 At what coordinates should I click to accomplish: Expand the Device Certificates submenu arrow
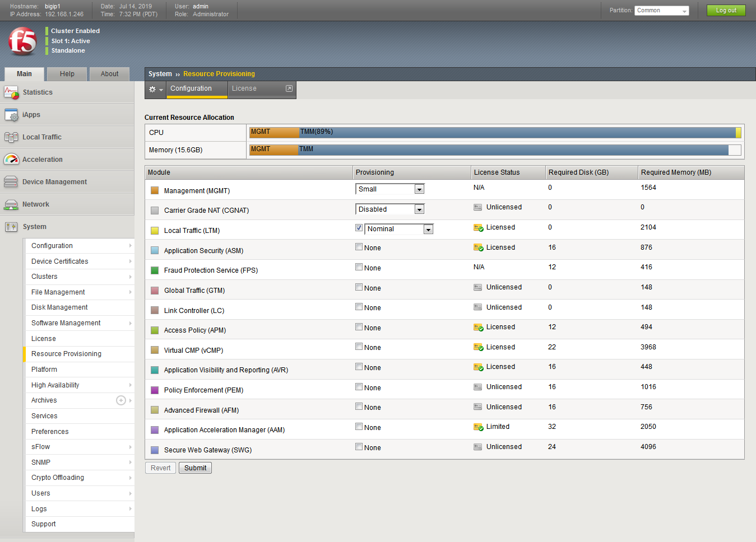(131, 261)
